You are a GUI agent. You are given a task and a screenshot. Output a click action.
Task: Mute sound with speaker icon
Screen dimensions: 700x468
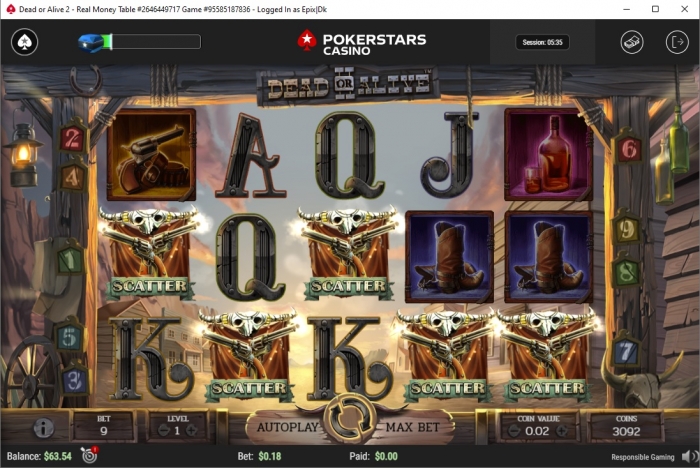[689, 456]
